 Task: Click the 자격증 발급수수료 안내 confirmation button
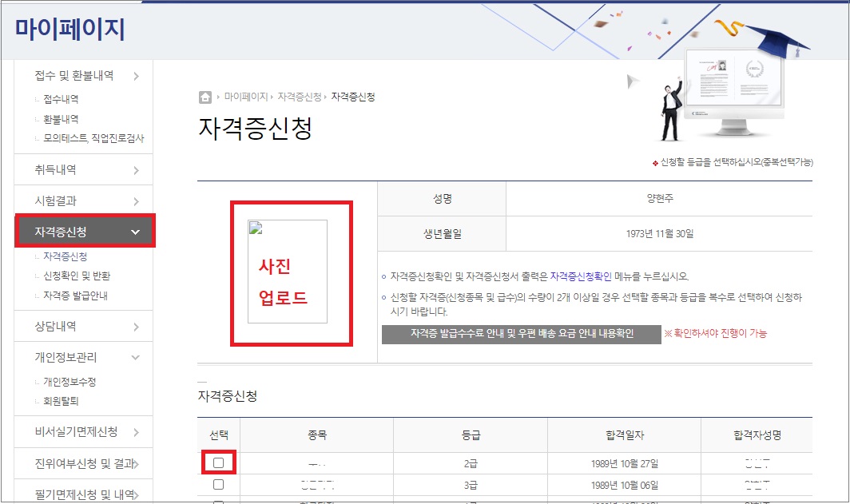click(x=522, y=335)
